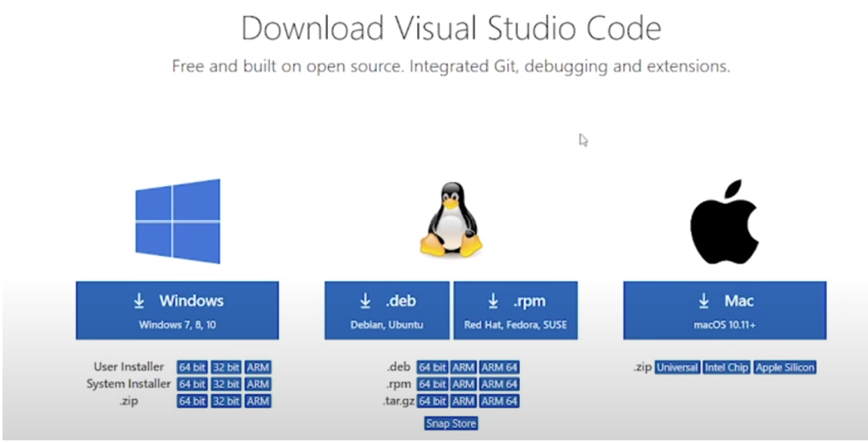Select the Mac .zip Apple Silicon build
Viewport: 868px width, 442px height.
pyautogui.click(x=785, y=367)
